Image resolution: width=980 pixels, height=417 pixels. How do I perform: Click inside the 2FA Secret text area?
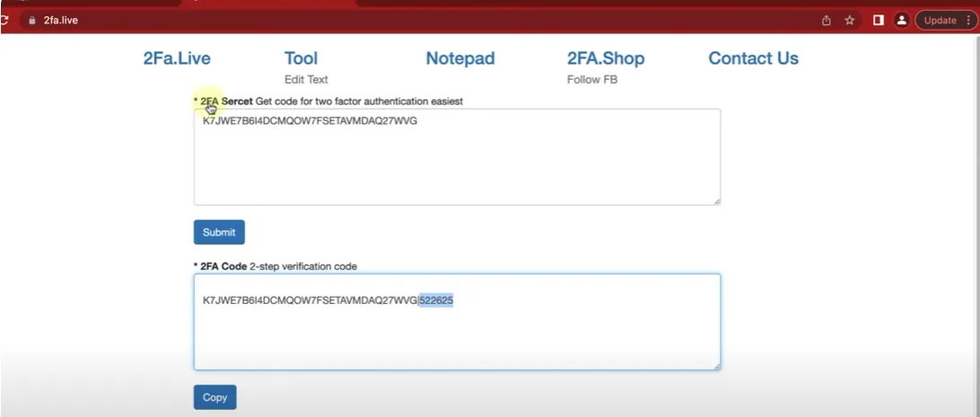(x=456, y=161)
